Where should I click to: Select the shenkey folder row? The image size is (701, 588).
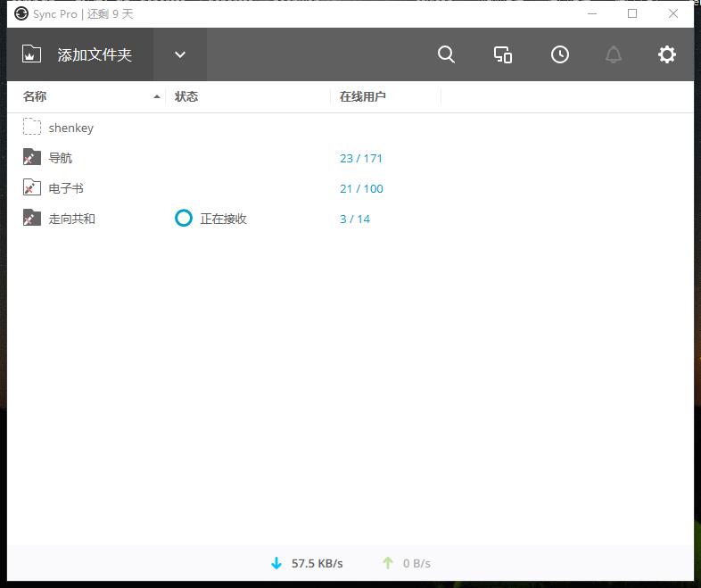[x=350, y=128]
